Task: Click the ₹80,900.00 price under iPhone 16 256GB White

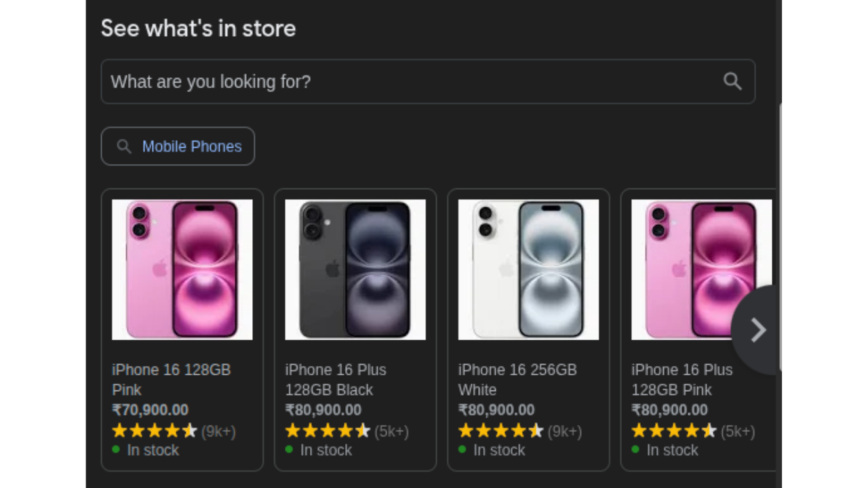Action: point(496,410)
